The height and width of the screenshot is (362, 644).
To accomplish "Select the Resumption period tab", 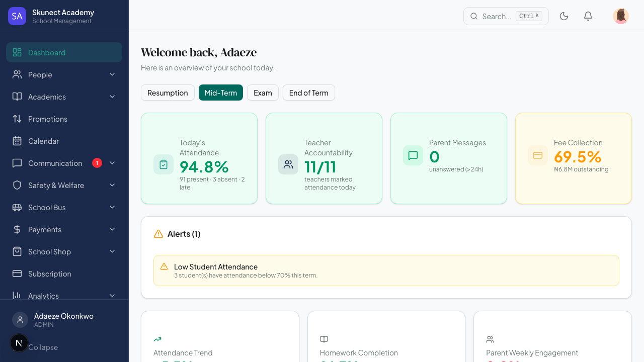I will pos(168,93).
